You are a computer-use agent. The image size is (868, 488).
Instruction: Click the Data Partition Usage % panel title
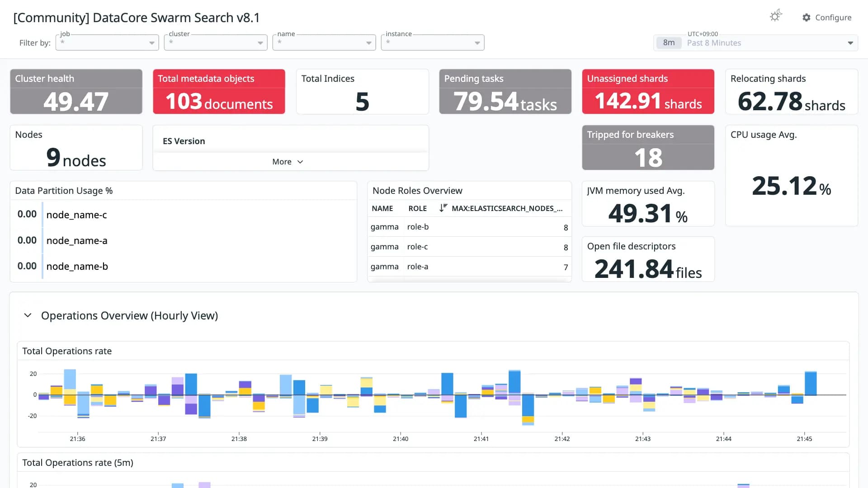[64, 191]
